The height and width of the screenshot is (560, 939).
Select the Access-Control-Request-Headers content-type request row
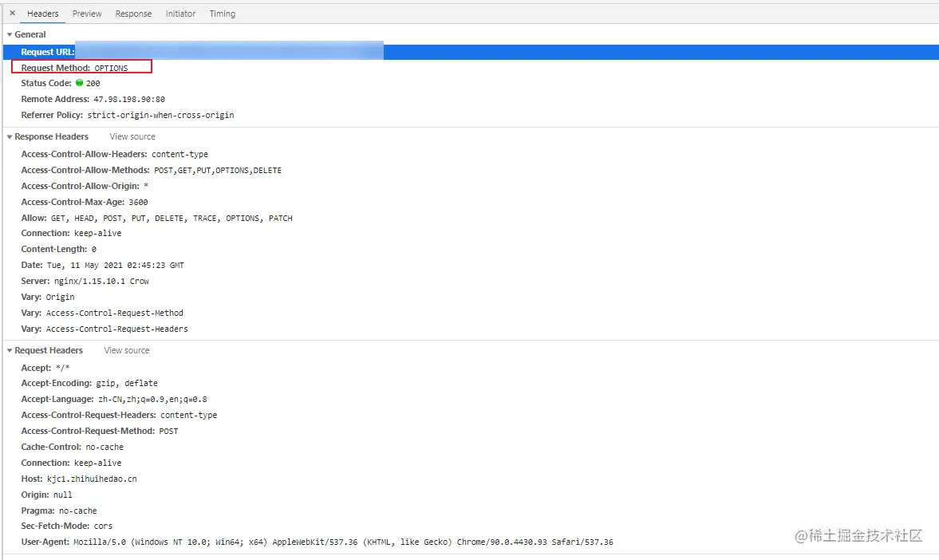click(x=119, y=415)
